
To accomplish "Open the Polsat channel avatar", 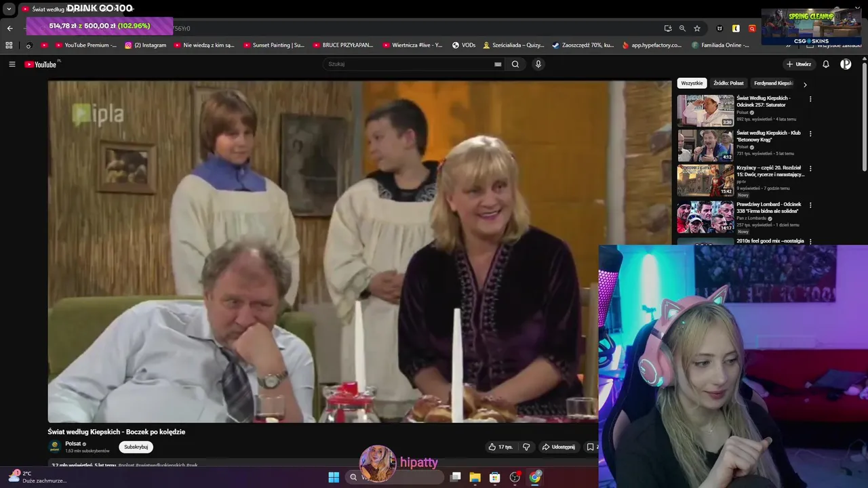I will click(54, 447).
